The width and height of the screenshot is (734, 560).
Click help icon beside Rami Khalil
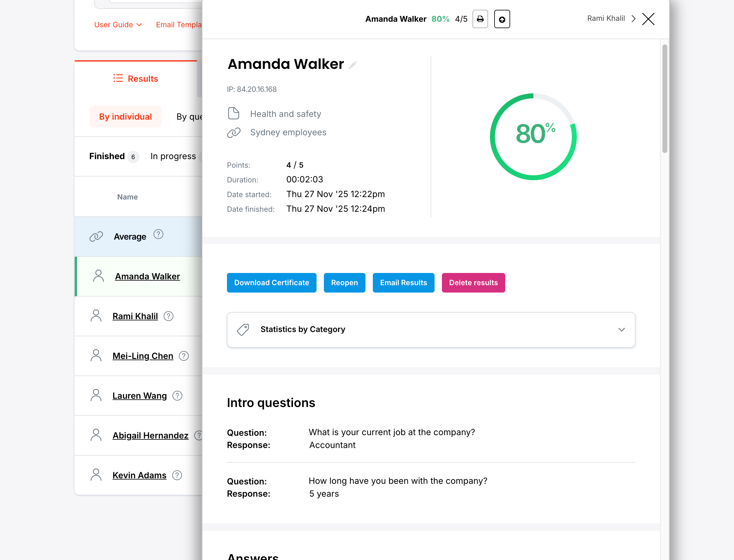(x=169, y=316)
